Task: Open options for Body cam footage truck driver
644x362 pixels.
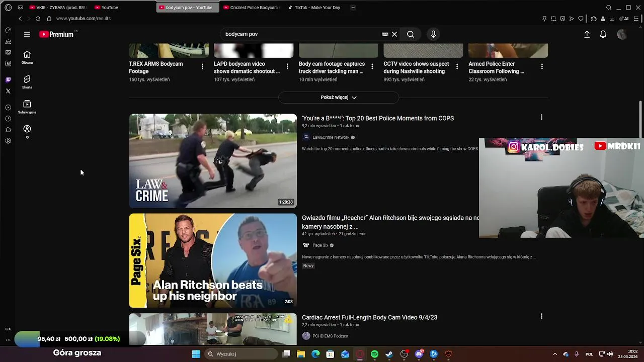Action: [x=372, y=66]
